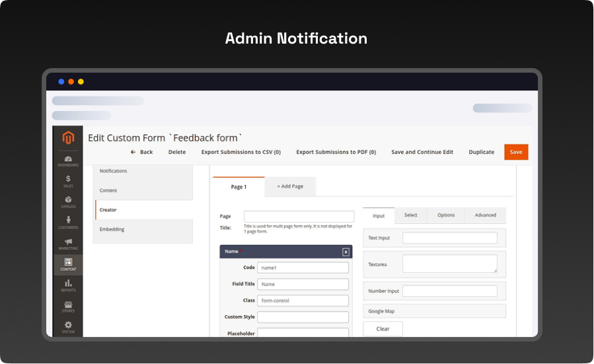The image size is (594, 364).
Task: Click the Page Title input field
Action: point(299,217)
